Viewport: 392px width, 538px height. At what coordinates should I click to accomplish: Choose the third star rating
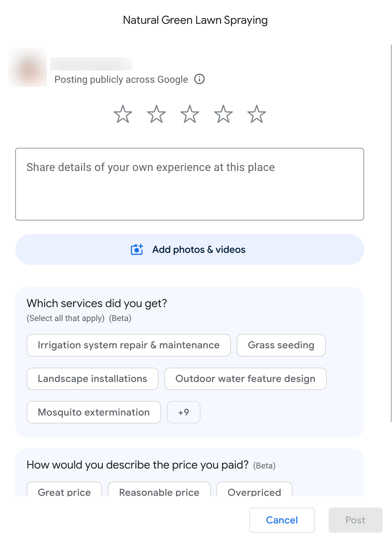pos(190,114)
